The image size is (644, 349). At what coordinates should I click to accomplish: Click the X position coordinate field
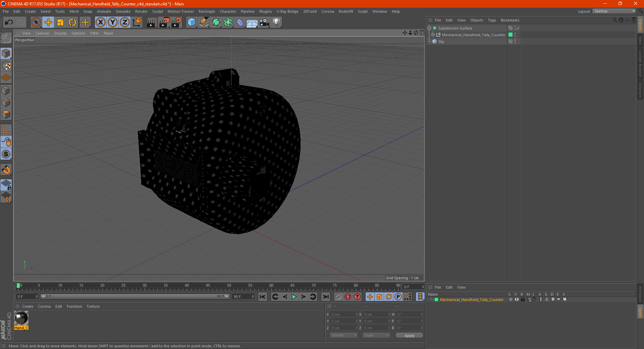[x=344, y=314]
